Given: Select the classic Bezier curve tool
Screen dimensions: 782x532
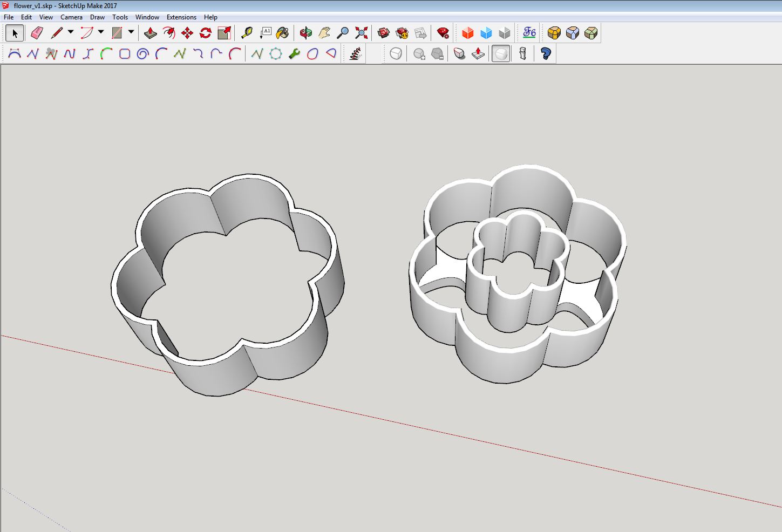Looking at the screenshot, I should (x=15, y=54).
